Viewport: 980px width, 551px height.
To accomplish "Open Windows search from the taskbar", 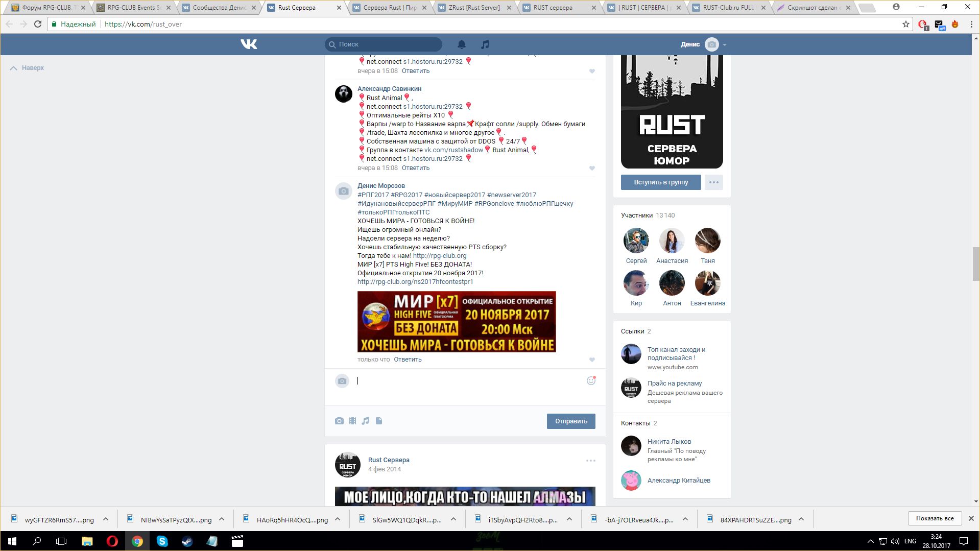I will coord(37,541).
